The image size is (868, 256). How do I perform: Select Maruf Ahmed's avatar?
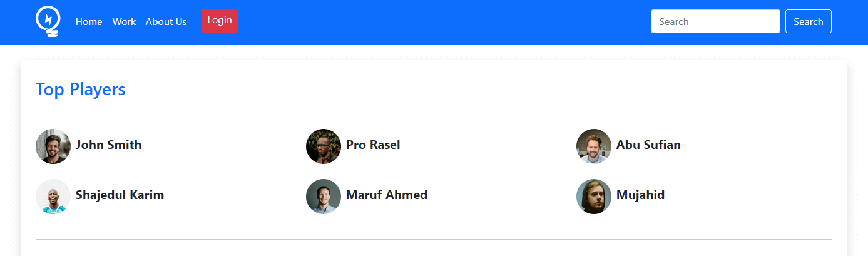coord(324,197)
